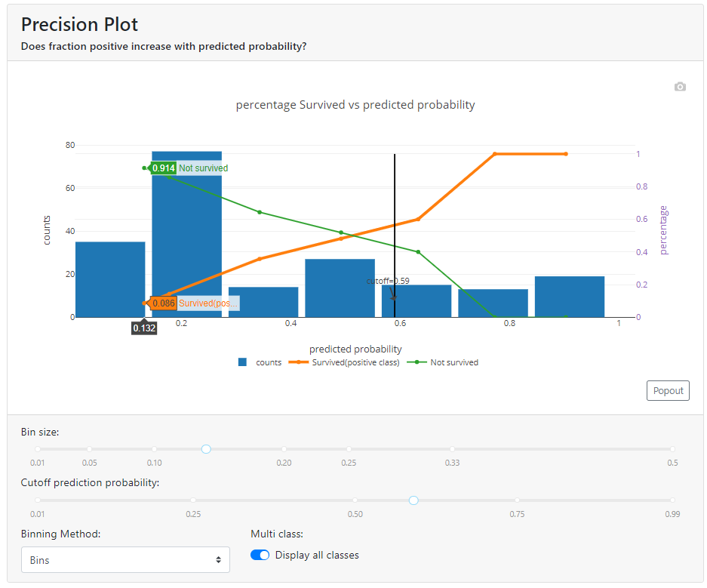Viewport: 707px width, 588px height.
Task: Select the bin size slider handle
Action: coord(205,449)
